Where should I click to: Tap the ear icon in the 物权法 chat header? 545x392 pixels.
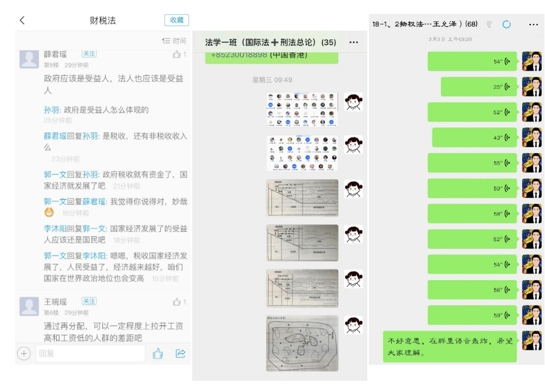(489, 24)
